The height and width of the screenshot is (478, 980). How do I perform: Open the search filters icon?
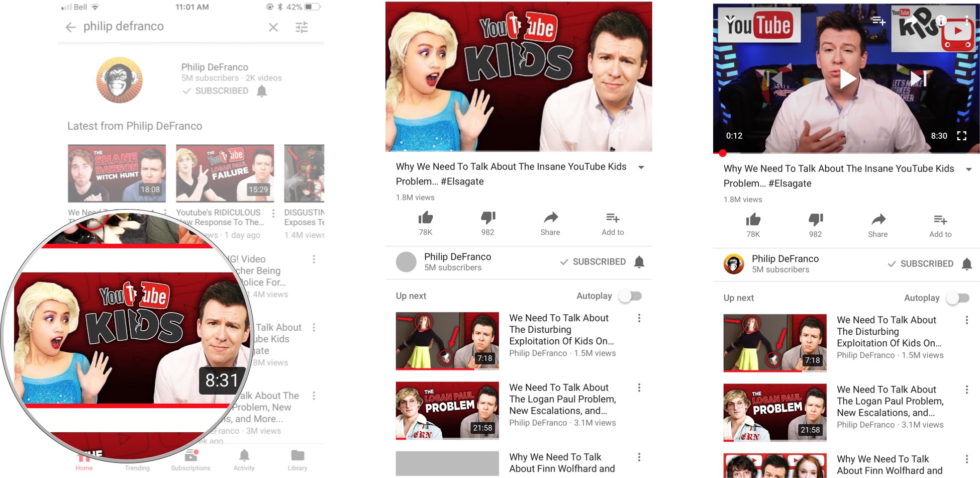click(302, 27)
